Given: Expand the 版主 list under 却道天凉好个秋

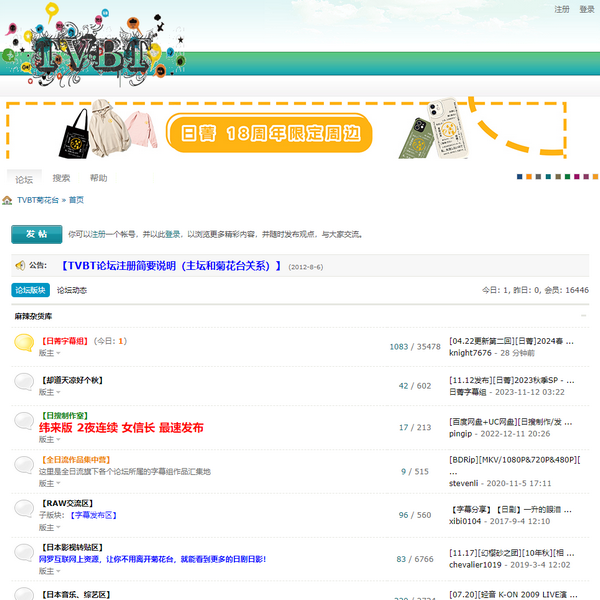Looking at the screenshot, I should click(x=49, y=391).
